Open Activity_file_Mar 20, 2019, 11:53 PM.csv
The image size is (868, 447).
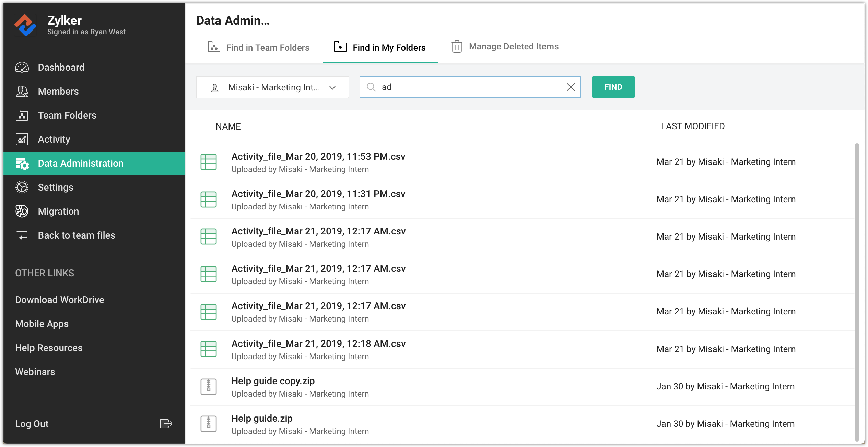tap(318, 157)
